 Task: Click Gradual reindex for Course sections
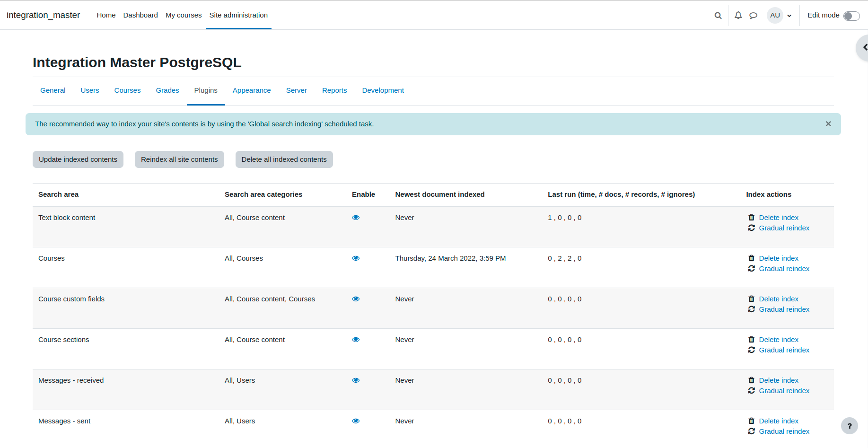(784, 350)
